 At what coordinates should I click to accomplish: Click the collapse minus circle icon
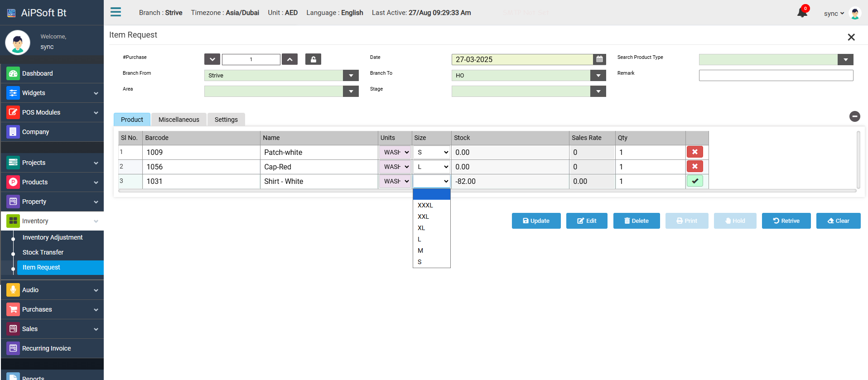click(x=854, y=116)
